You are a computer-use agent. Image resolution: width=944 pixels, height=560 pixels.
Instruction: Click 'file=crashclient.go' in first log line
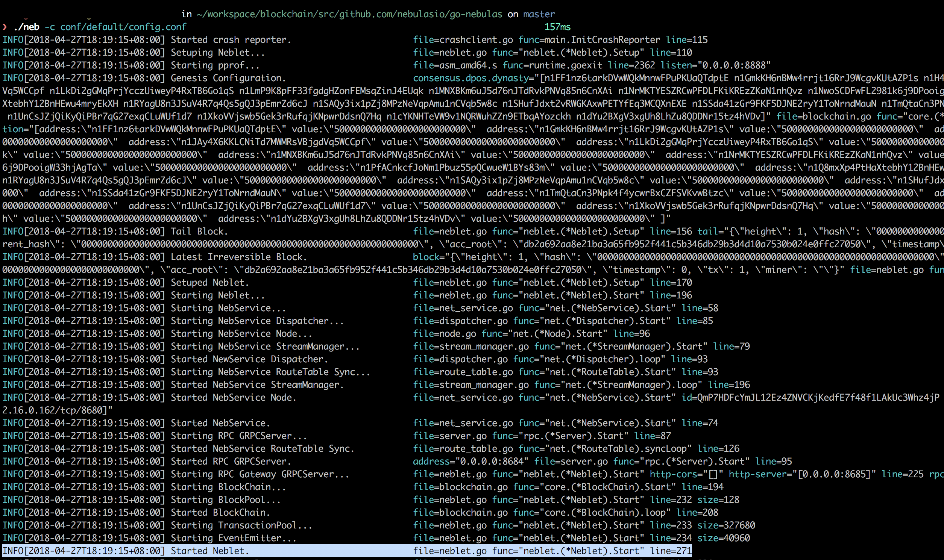tap(463, 39)
